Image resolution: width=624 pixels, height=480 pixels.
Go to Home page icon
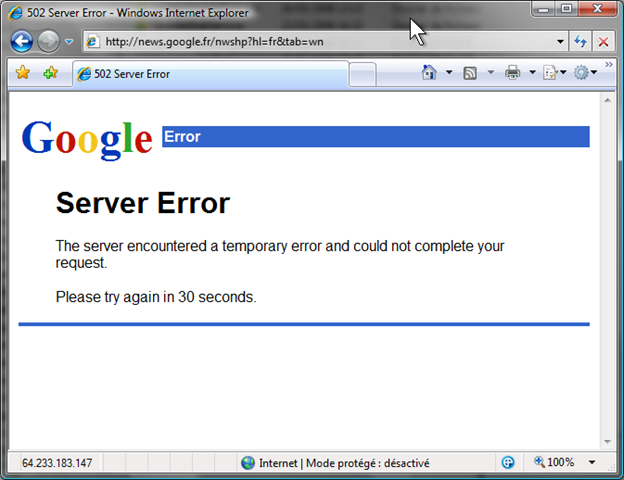429,72
